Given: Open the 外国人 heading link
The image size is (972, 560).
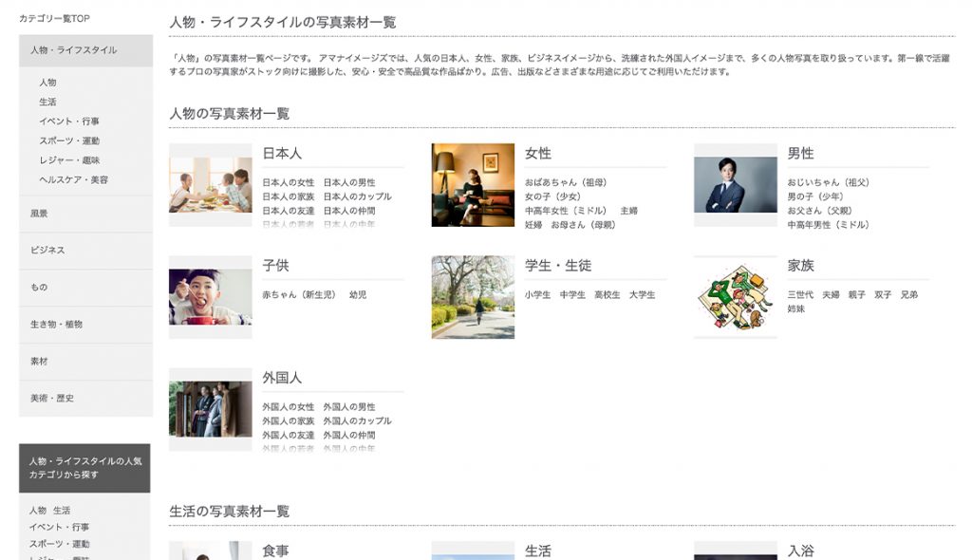Looking at the screenshot, I should [282, 378].
